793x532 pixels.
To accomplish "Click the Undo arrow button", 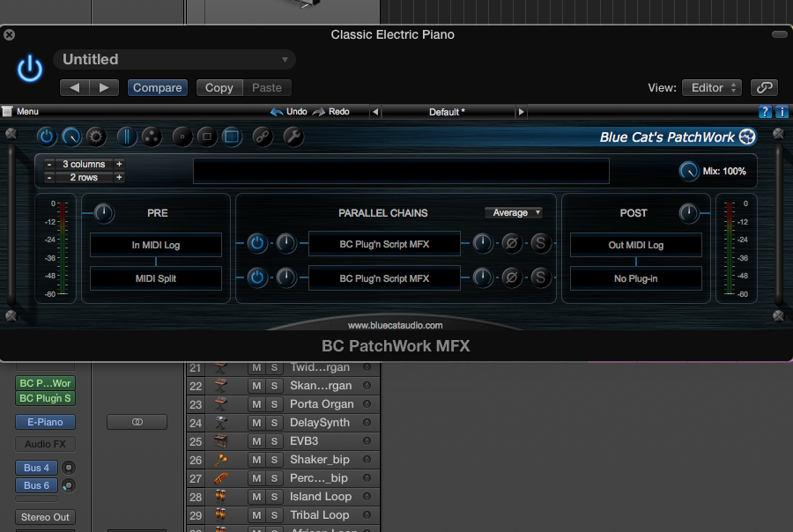I will pos(289,112).
